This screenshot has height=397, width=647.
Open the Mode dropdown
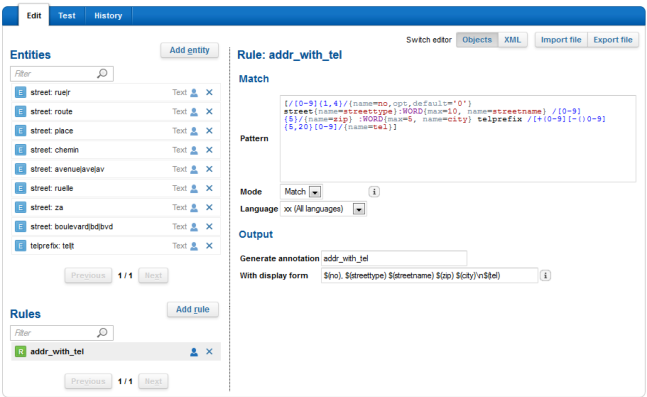click(315, 192)
